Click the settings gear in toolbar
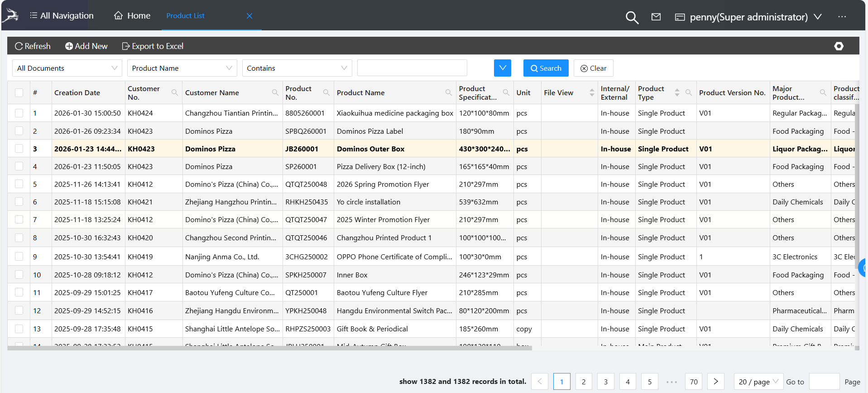This screenshot has height=393, width=868. pyautogui.click(x=839, y=46)
